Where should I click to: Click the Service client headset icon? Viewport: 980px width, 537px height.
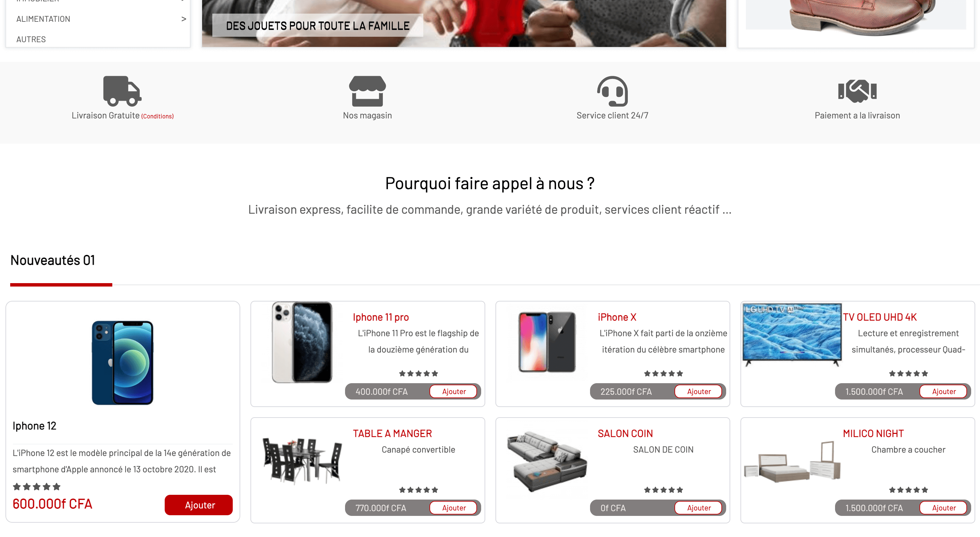click(612, 91)
